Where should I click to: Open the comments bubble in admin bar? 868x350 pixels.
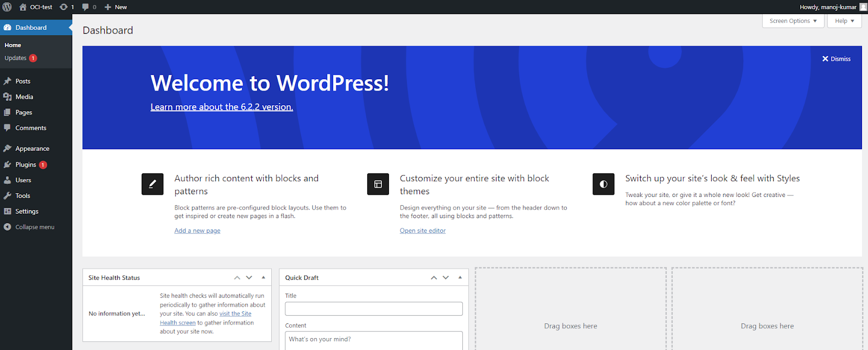point(85,7)
